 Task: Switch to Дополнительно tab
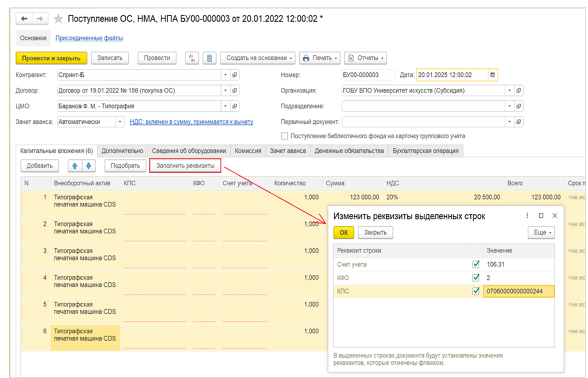(122, 151)
